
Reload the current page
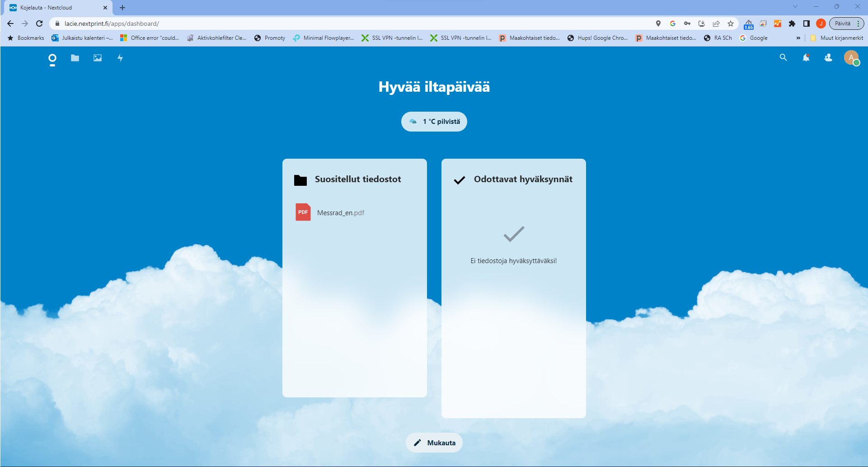[x=39, y=24]
